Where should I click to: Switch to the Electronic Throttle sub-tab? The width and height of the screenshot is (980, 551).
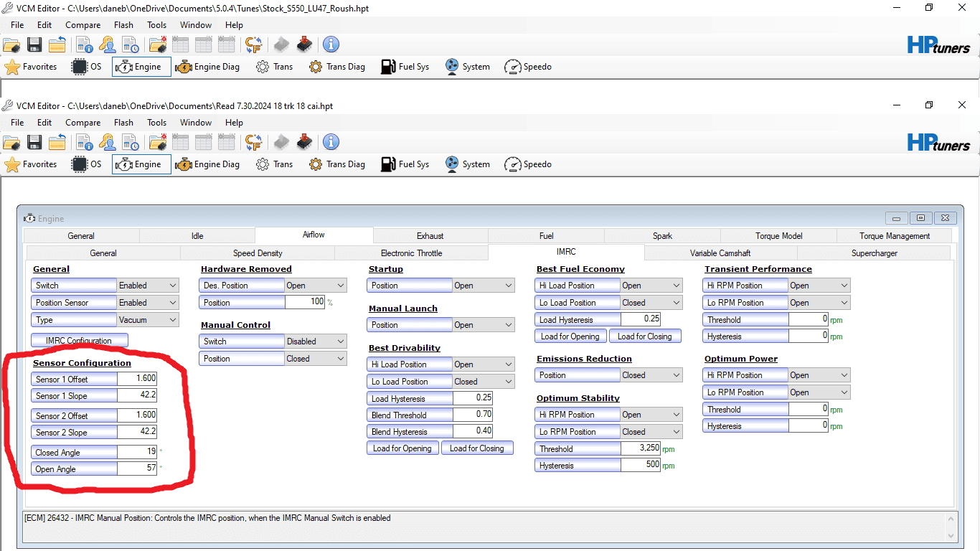411,253
